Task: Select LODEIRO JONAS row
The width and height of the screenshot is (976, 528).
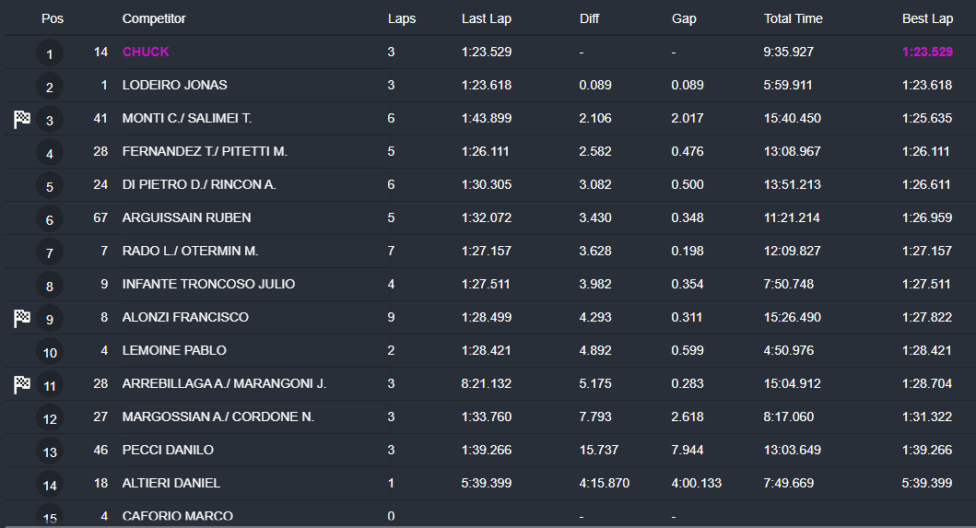Action: (x=174, y=86)
